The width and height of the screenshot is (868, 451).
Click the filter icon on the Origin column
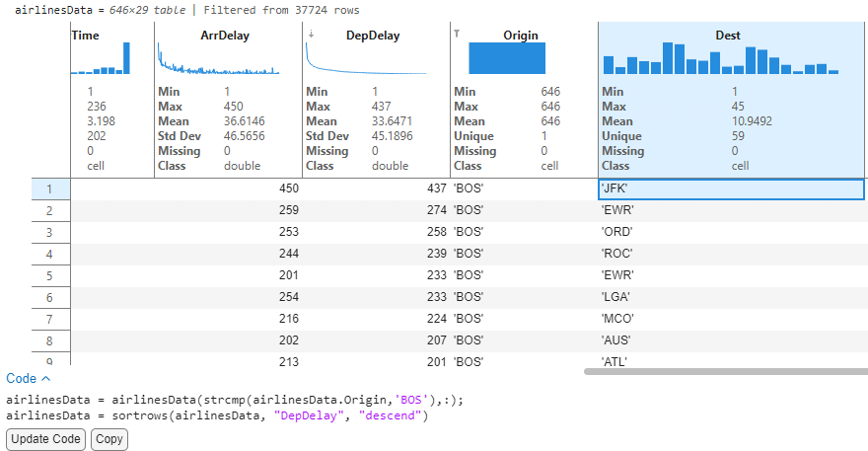tap(457, 33)
